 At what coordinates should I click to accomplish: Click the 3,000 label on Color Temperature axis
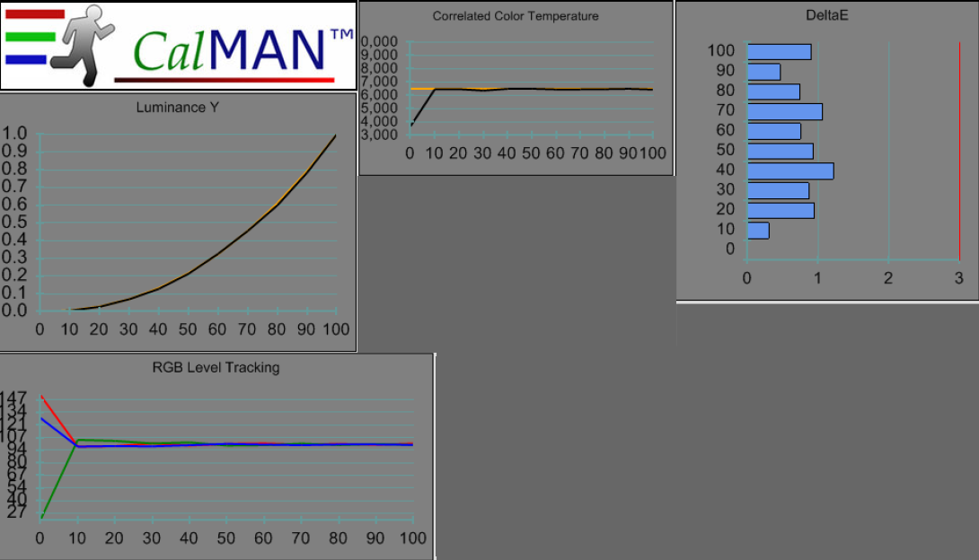(379, 135)
